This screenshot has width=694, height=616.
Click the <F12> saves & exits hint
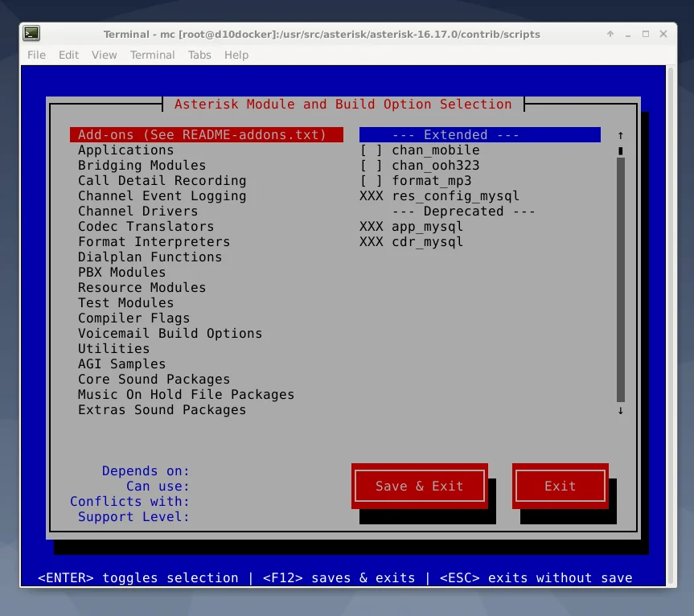[339, 578]
